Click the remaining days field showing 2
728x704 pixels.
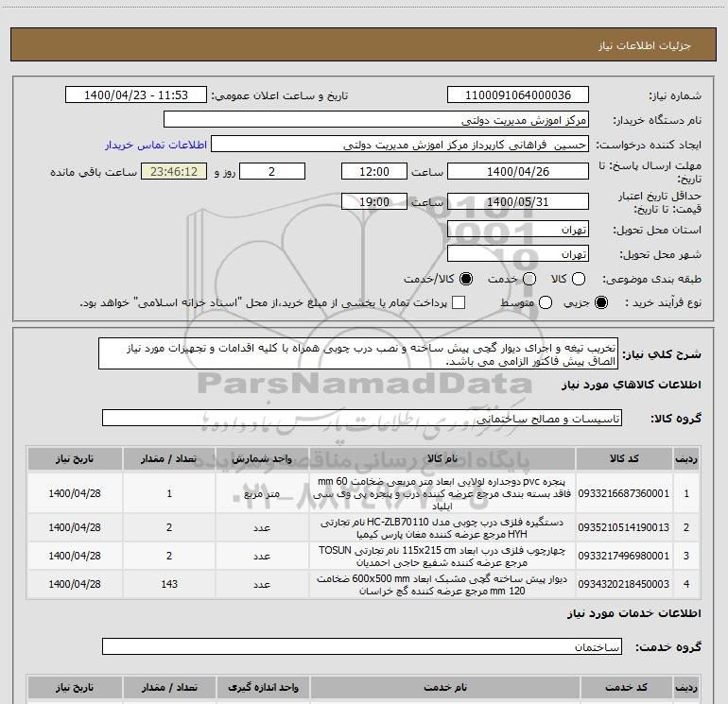tap(272, 171)
